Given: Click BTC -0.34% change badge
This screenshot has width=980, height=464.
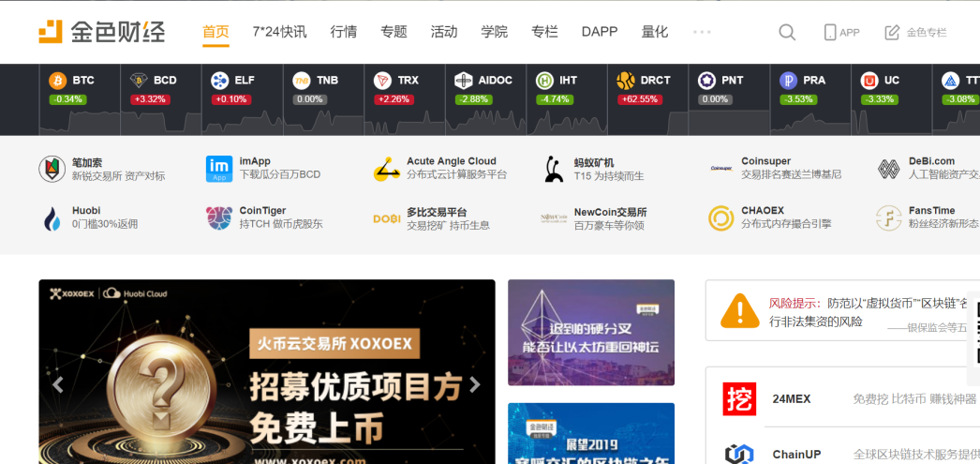Looking at the screenshot, I should [x=69, y=98].
